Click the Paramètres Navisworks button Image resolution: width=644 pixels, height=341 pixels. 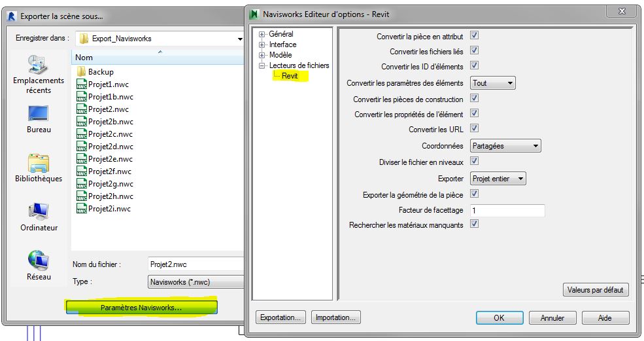point(141,307)
